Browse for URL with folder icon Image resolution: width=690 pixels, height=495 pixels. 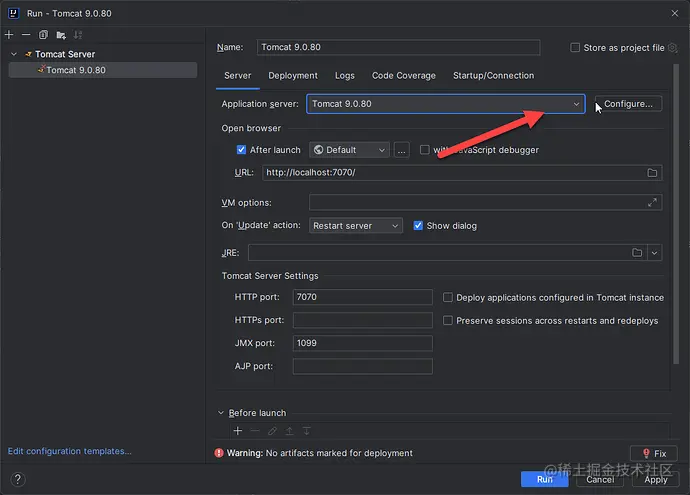[652, 173]
